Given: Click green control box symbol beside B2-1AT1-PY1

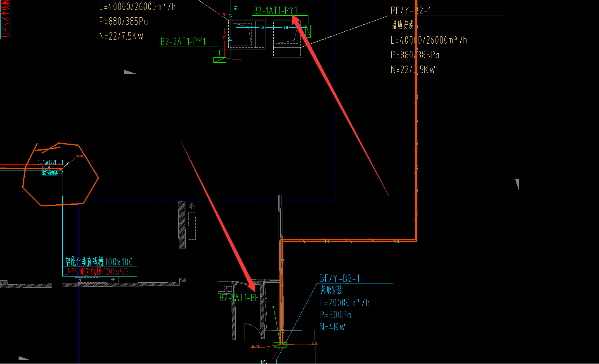Looking at the screenshot, I should click(x=308, y=31).
